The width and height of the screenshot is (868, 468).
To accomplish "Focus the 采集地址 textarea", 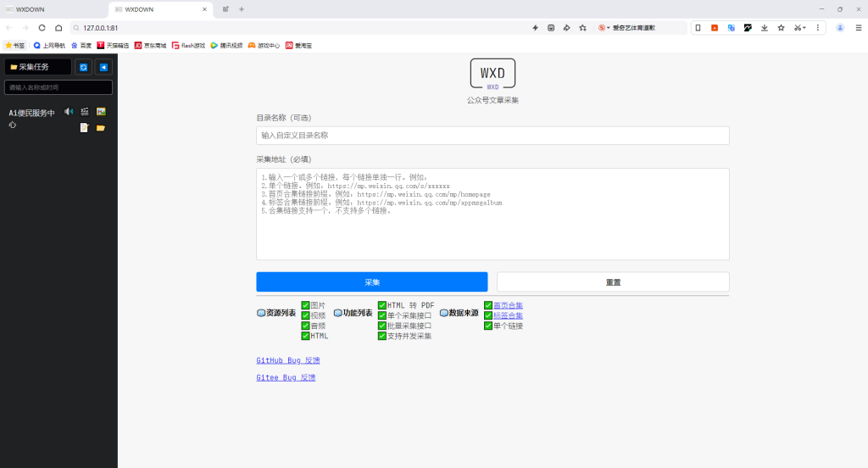I will (x=492, y=214).
